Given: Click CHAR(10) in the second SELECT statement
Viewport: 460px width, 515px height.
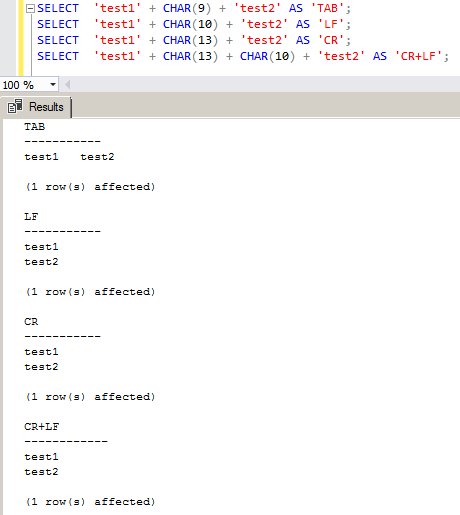Looking at the screenshot, I should 190,24.
